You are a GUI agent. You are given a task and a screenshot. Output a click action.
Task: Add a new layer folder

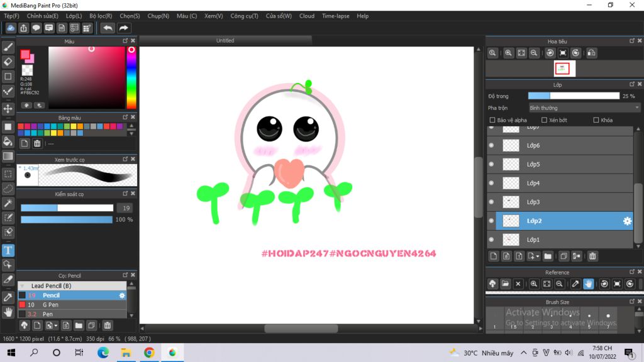click(x=548, y=256)
